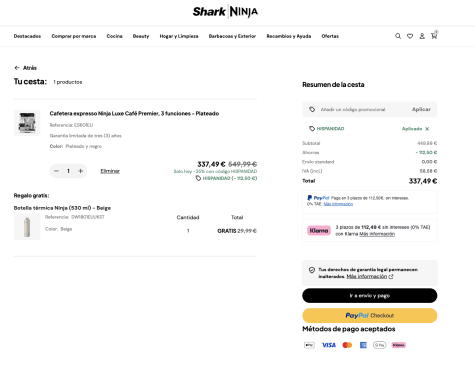This screenshot has width=475, height=371.
Task: Click the Aplicar promo code button
Action: [421, 109]
